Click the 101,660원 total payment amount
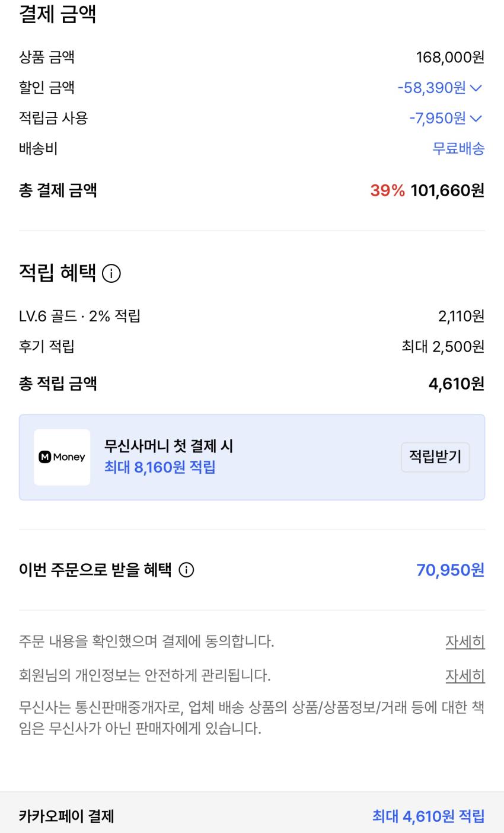Image resolution: width=504 pixels, height=833 pixels. [x=447, y=191]
